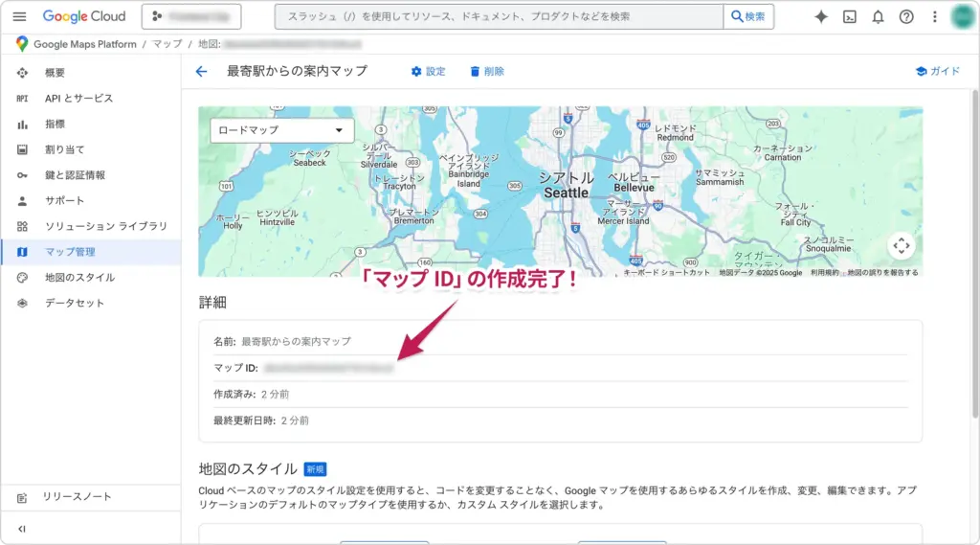Go to Google Maps Platform breadcrumb
The height and width of the screenshot is (545, 980).
click(x=85, y=44)
